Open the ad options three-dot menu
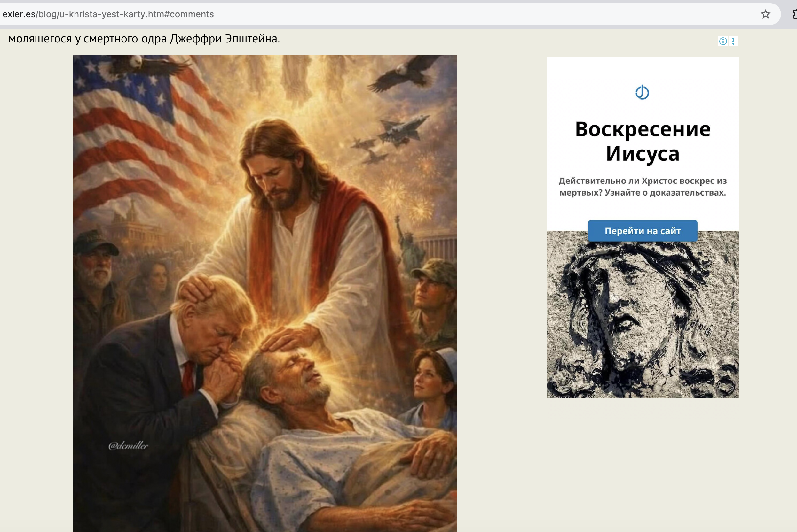Screen dimensions: 797x532 coord(733,42)
